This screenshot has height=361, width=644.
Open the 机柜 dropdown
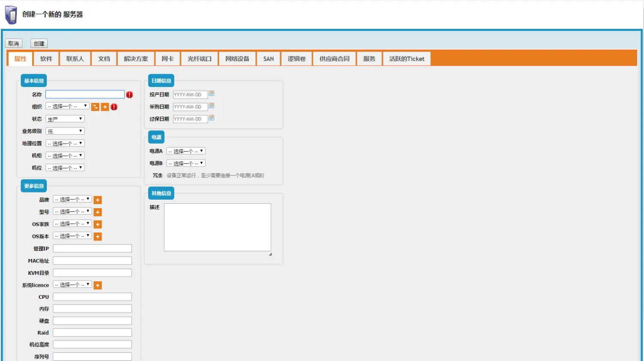65,156
